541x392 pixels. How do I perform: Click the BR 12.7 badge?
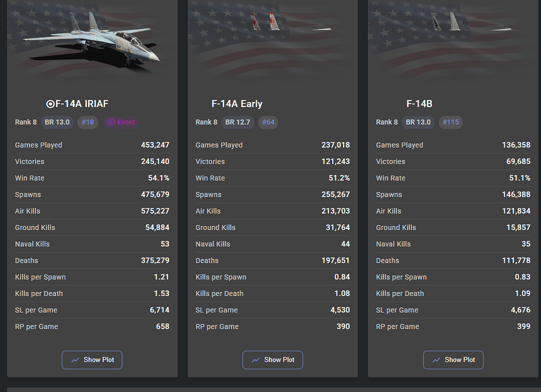click(237, 122)
